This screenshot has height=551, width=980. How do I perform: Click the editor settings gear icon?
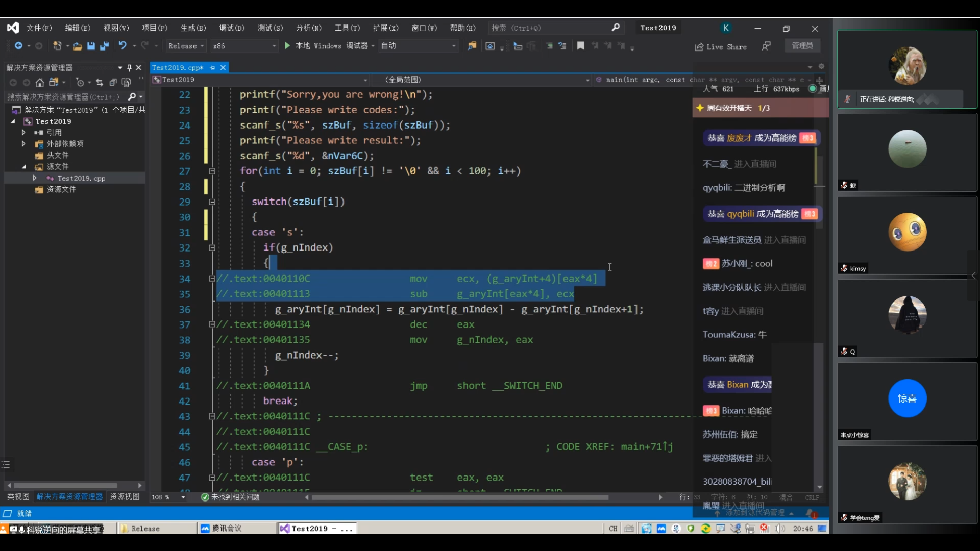(821, 66)
